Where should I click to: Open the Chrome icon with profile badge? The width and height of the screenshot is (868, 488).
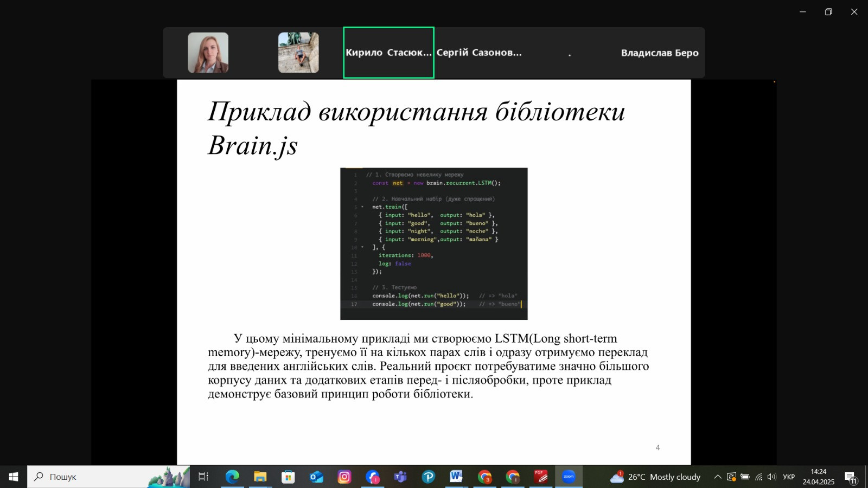tap(513, 477)
